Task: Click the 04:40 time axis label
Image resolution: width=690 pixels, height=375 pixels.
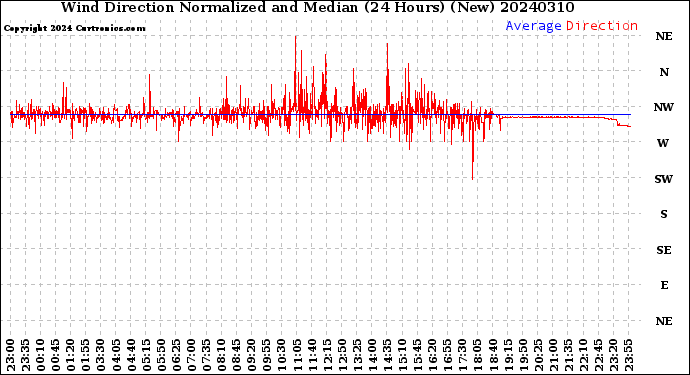Action: [x=131, y=356]
